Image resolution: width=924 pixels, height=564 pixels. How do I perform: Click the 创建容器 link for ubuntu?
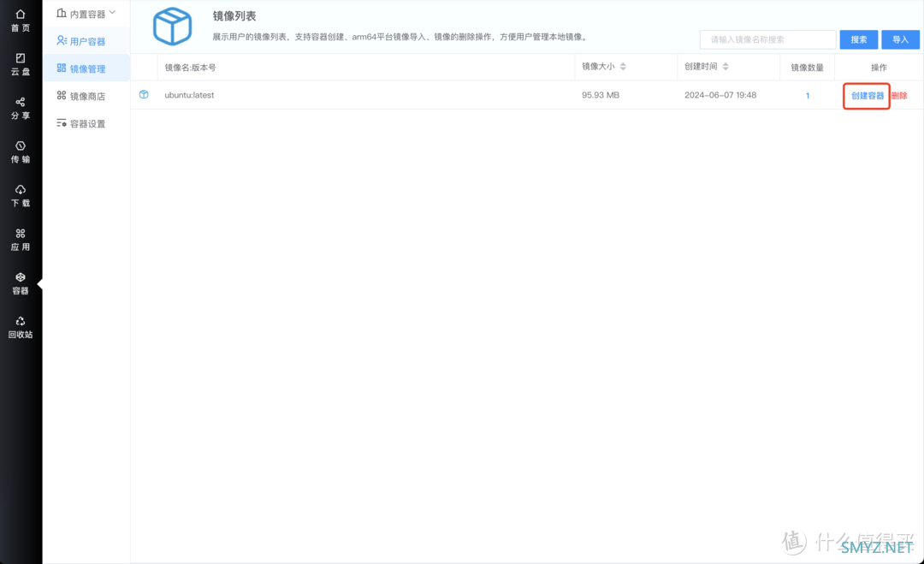click(x=867, y=96)
